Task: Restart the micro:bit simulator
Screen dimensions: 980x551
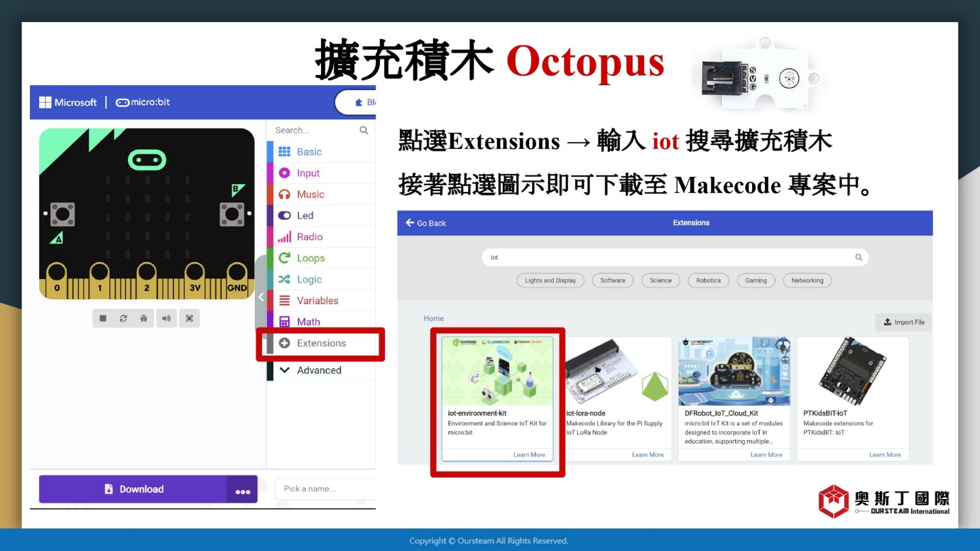Action: pos(123,318)
